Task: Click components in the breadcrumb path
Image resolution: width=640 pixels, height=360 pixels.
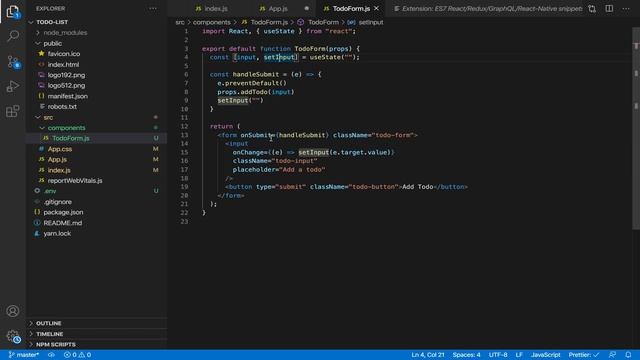Action: [x=211, y=22]
